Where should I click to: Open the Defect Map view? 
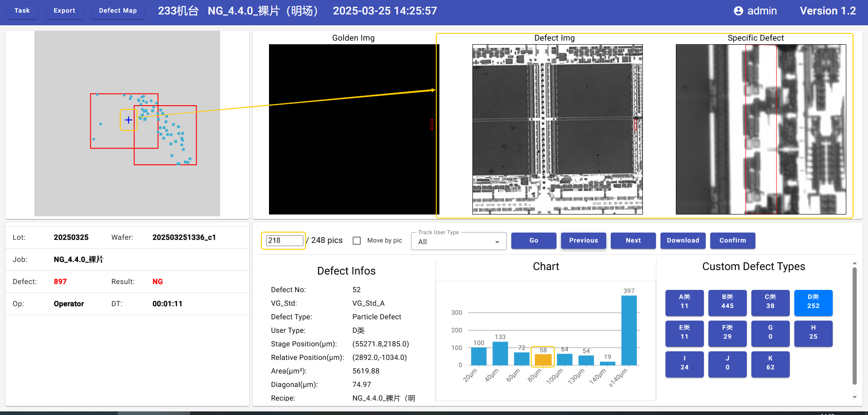tap(118, 10)
